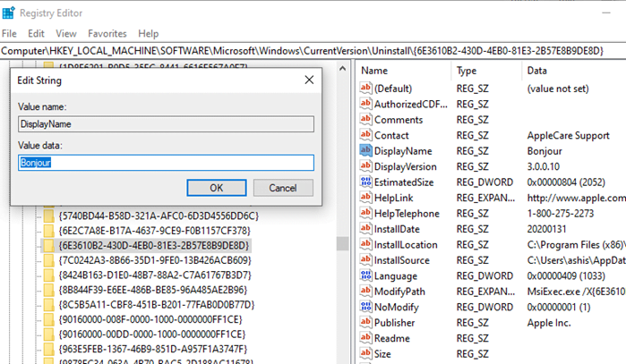Click the 3.0.0.10 version data cell

click(544, 166)
